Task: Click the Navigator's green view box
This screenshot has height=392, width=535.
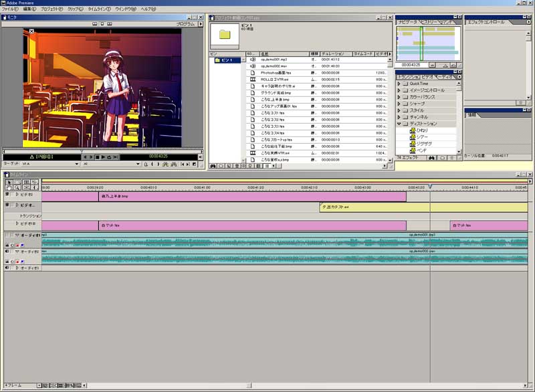Action: [421, 43]
